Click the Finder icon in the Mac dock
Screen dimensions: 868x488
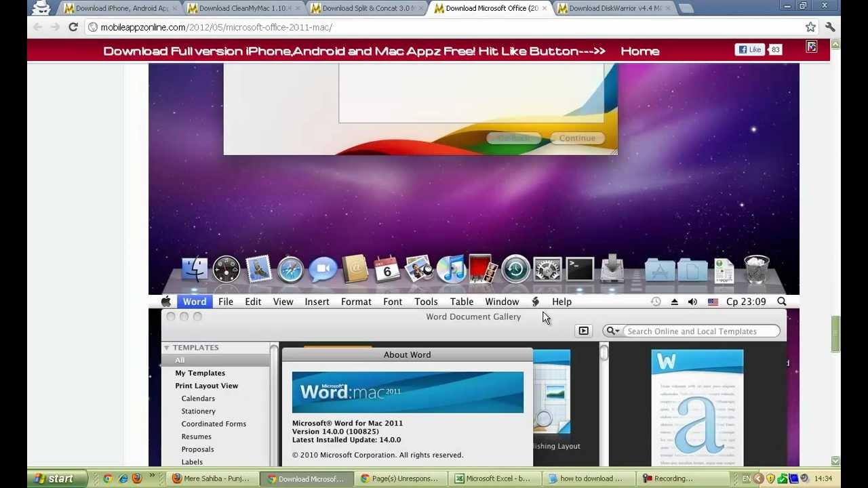click(x=195, y=269)
